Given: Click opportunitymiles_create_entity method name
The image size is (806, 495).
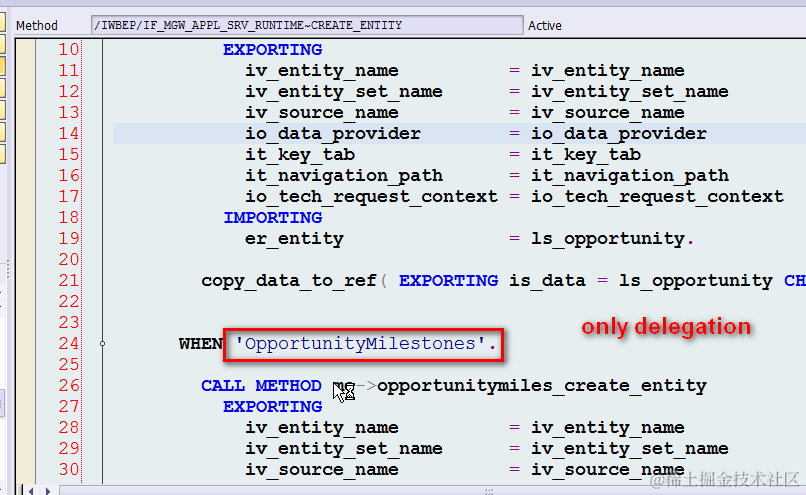Looking at the screenshot, I should pyautogui.click(x=542, y=386).
